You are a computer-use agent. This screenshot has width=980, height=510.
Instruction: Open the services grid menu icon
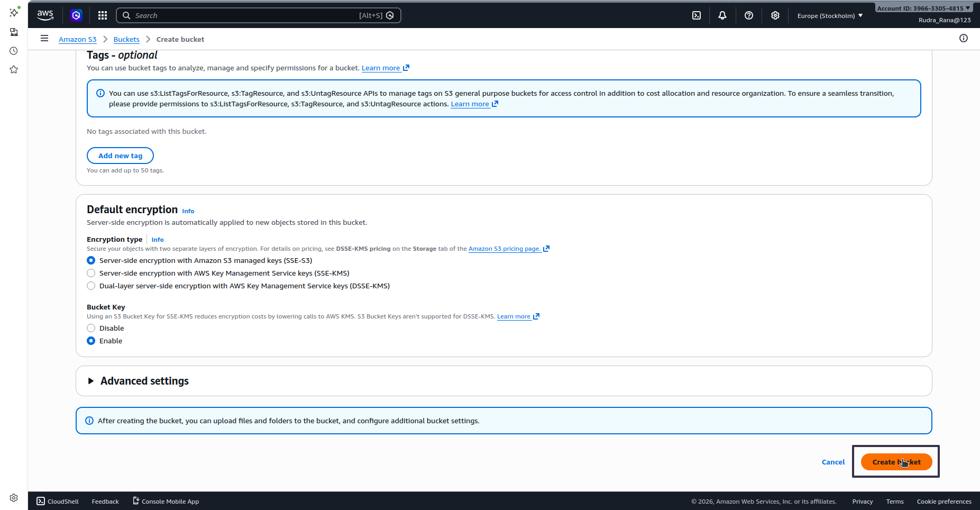[x=103, y=15]
